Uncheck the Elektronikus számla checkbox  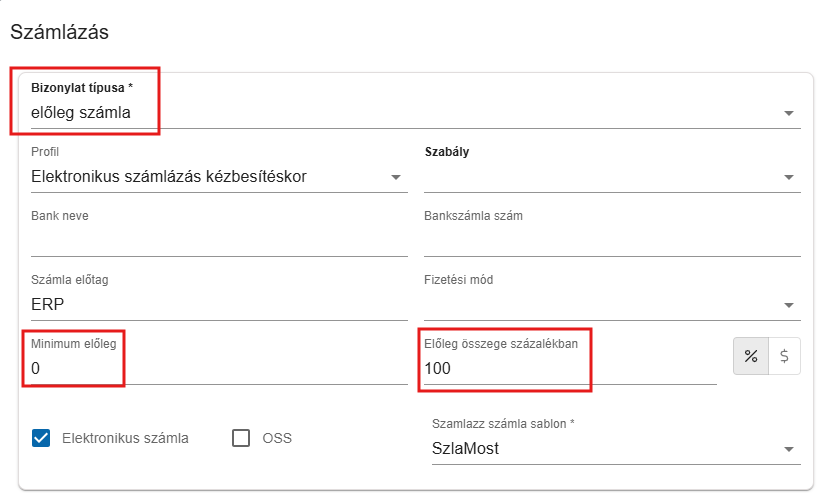point(41,437)
